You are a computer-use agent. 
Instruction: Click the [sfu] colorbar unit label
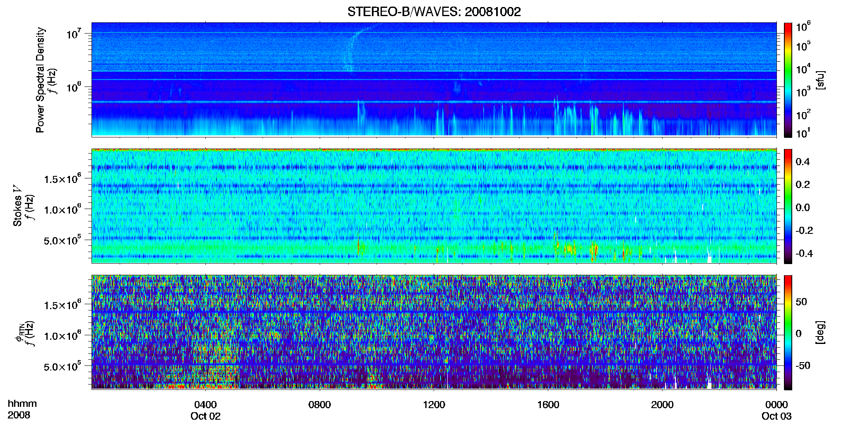820,80
